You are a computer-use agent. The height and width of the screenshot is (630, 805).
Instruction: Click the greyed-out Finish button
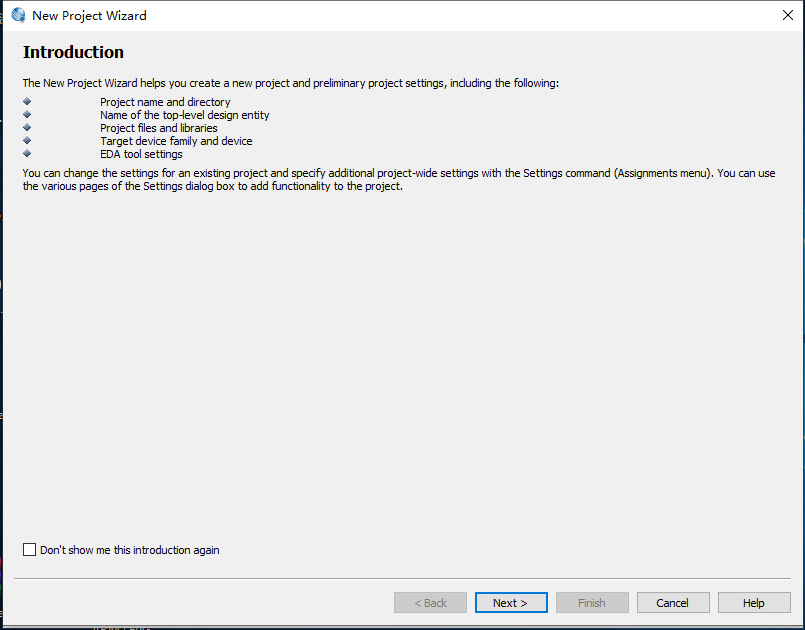[x=592, y=603]
